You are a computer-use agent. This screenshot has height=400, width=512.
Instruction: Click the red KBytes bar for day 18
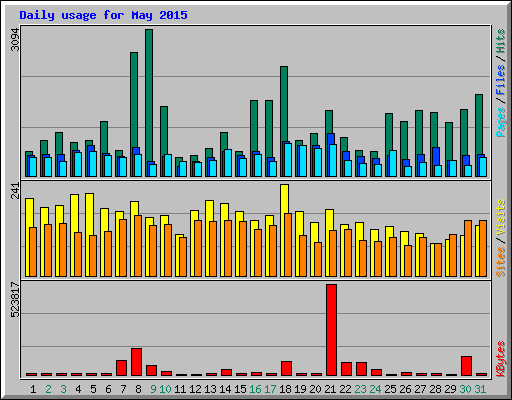(x=286, y=368)
